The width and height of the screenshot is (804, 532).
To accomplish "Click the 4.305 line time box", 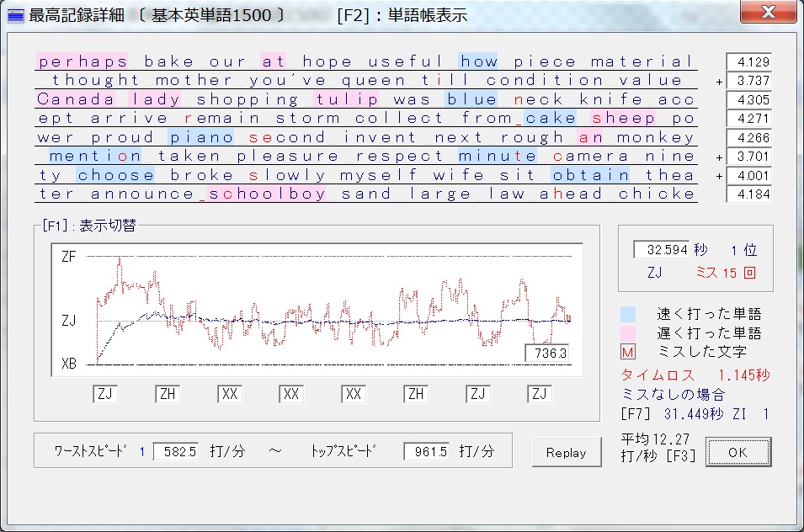I will coord(748,99).
